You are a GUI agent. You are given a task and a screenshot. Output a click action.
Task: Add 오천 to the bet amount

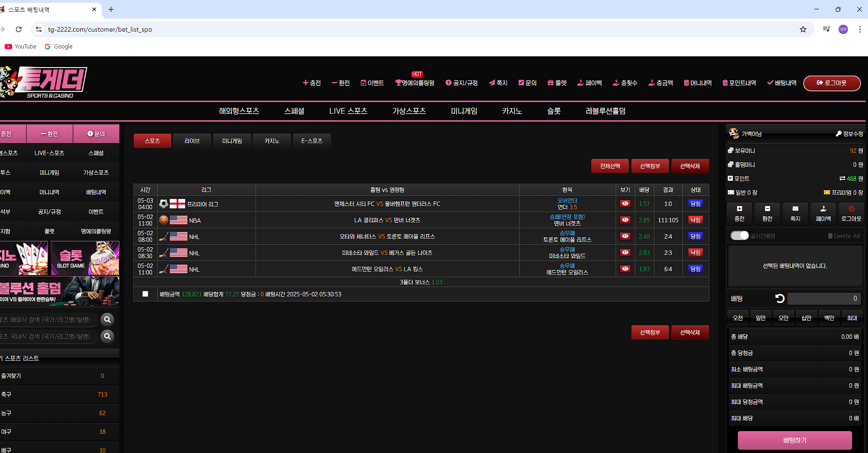[738, 318]
